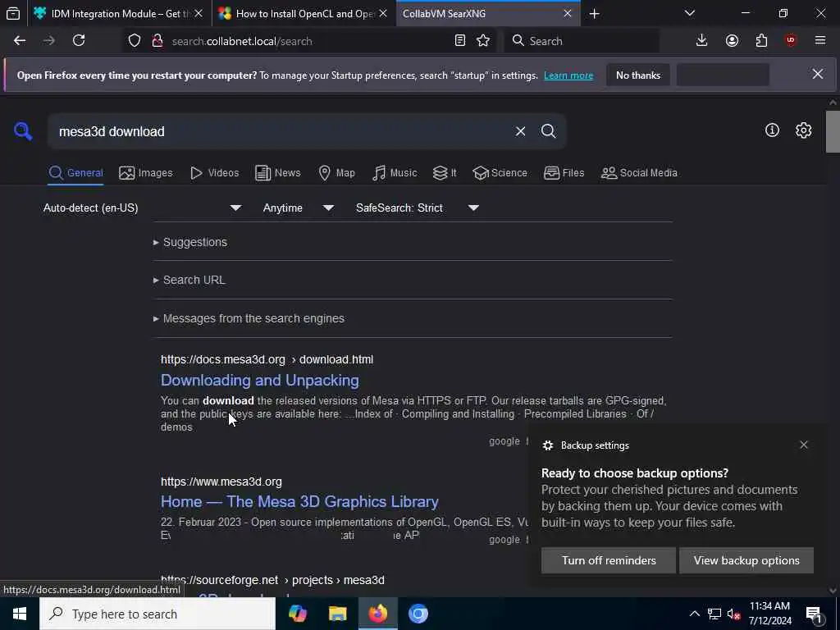Open Firefox account icon
840x630 pixels.
(x=732, y=41)
